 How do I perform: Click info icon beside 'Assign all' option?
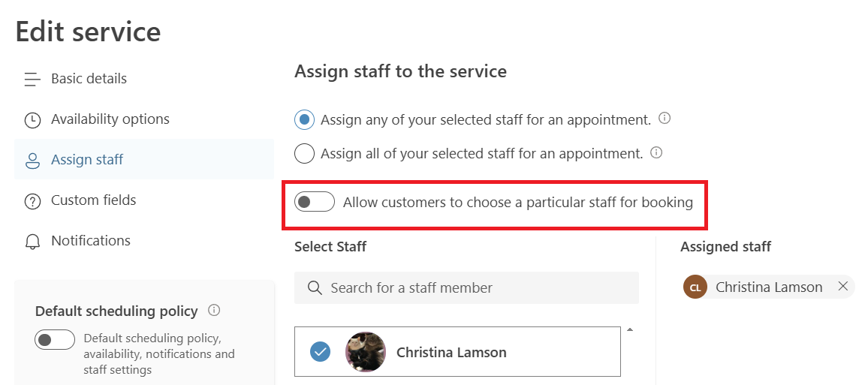click(656, 153)
